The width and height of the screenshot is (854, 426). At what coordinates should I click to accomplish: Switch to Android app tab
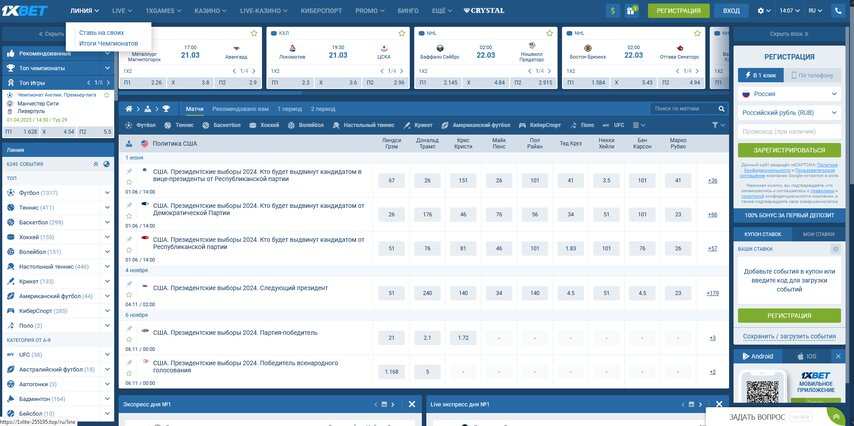tap(758, 356)
